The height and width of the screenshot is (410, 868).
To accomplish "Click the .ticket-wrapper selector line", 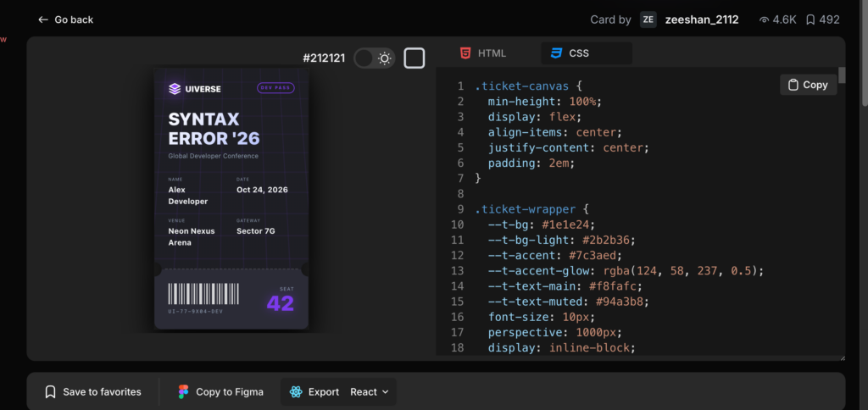I will pyautogui.click(x=531, y=209).
